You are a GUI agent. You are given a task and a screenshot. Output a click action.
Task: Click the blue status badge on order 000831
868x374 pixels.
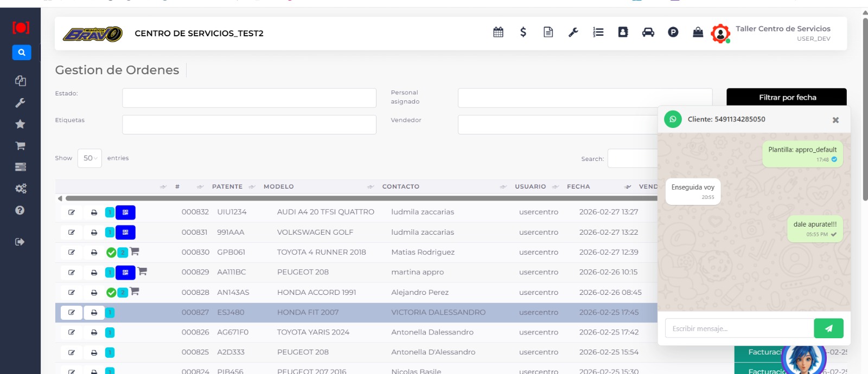coord(125,233)
